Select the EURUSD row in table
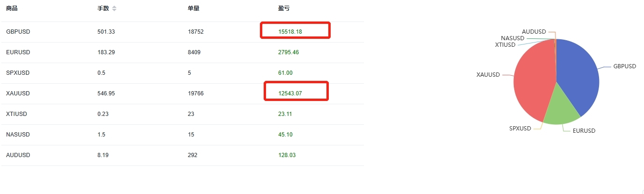Image resolution: width=644 pixels, height=194 pixels. (x=182, y=52)
